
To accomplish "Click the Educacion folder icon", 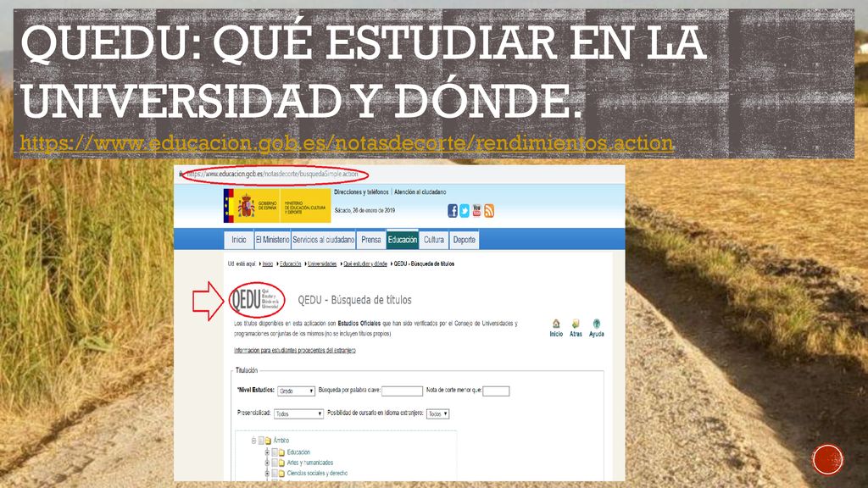I will 281,452.
